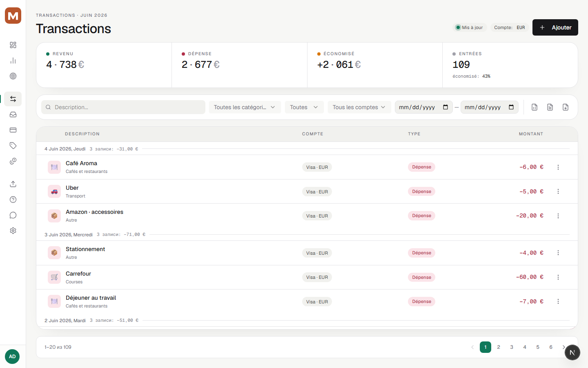
Task: Open the options menu for Café Aroma
Action: coord(558,167)
